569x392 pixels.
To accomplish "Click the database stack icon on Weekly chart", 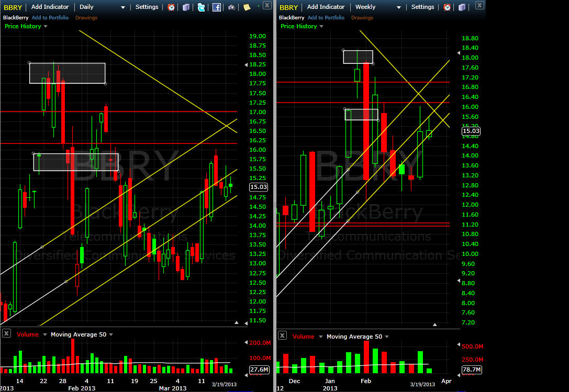I will [x=462, y=7].
